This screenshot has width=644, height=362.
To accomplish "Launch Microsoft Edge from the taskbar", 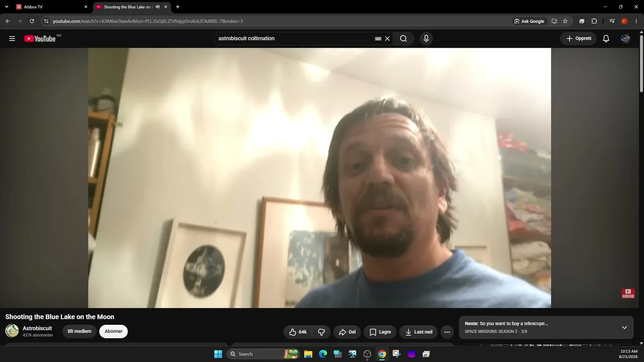I will click(x=323, y=354).
